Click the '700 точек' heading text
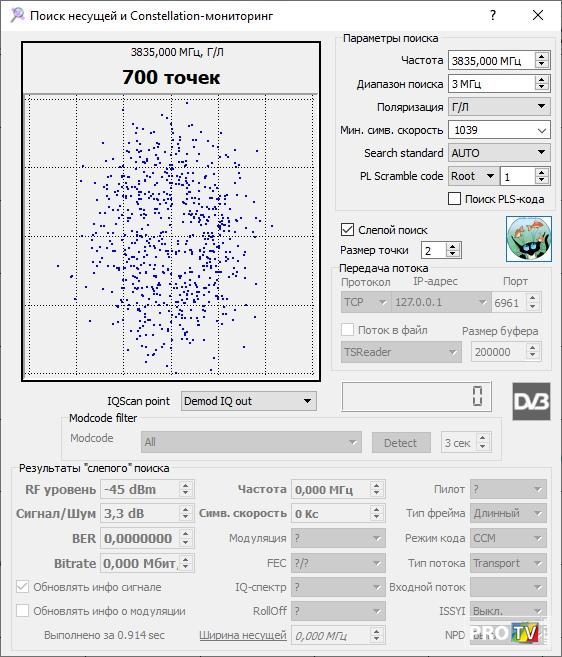 (x=171, y=77)
